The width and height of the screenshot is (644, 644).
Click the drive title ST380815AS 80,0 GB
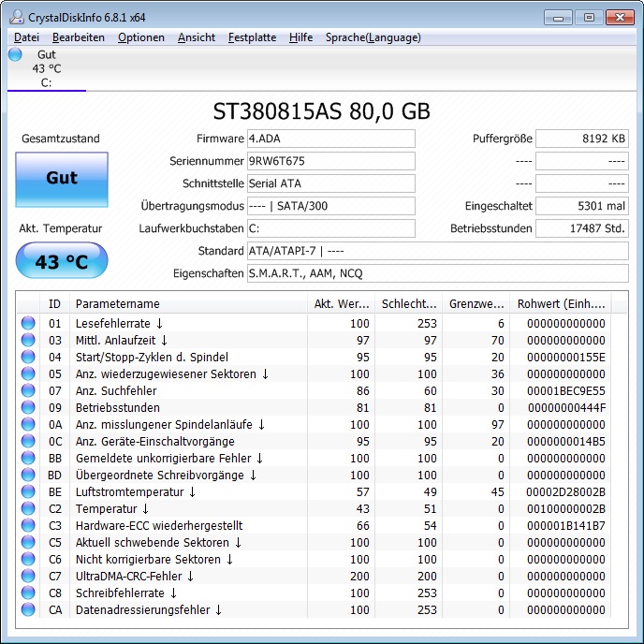322,111
